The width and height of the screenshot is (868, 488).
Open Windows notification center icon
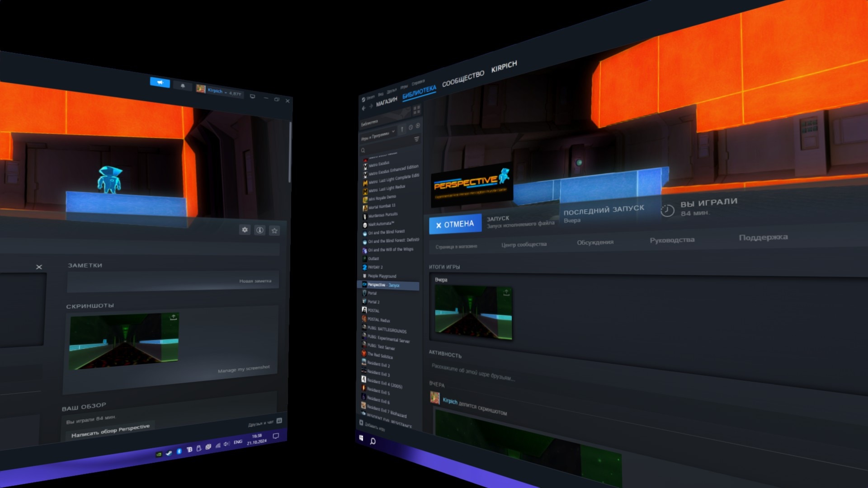coord(276,436)
